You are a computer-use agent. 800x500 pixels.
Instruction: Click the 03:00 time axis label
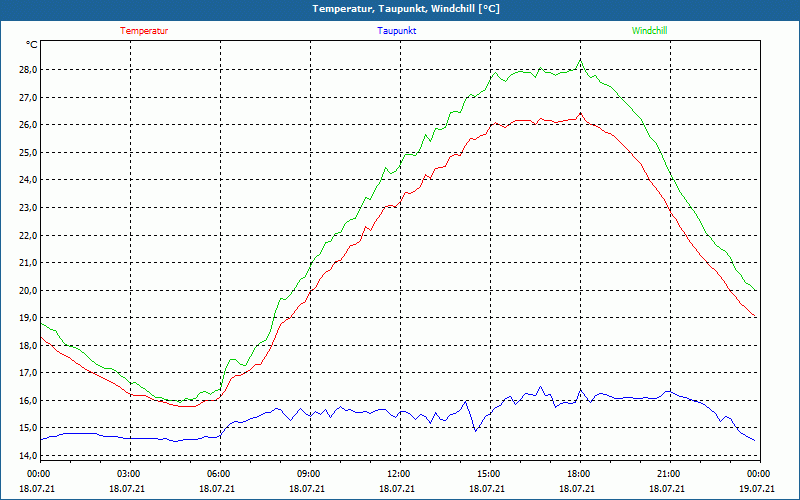point(128,474)
